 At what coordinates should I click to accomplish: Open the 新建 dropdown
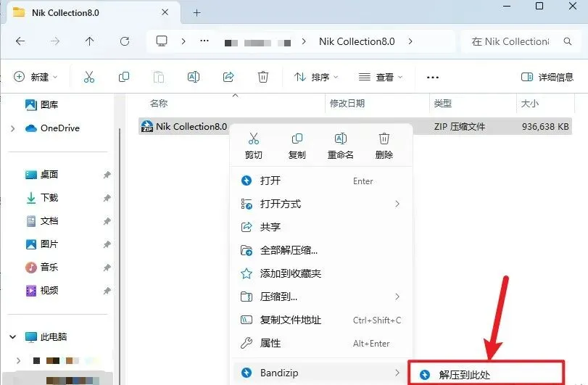[36, 77]
